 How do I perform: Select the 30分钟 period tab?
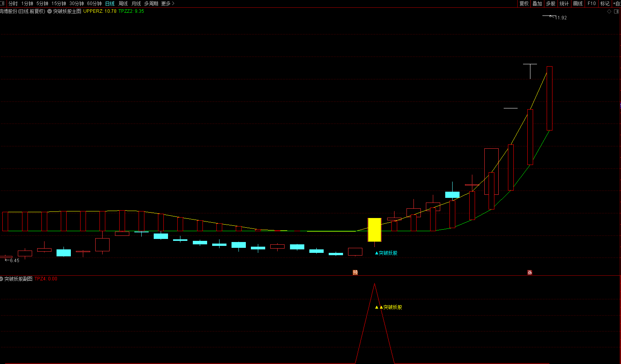[77, 3]
